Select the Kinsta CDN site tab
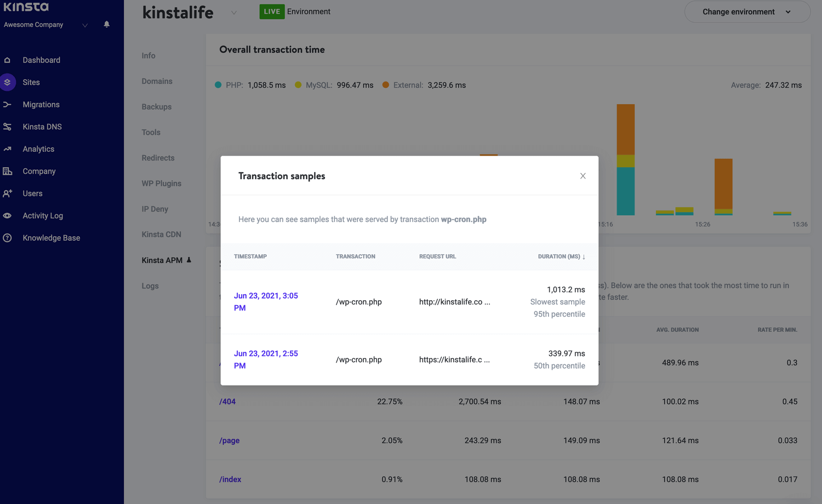The width and height of the screenshot is (822, 504). 161,234
